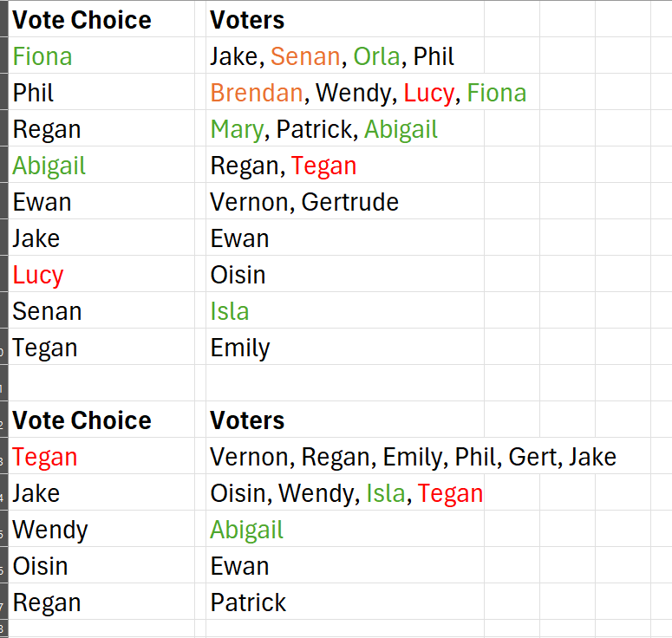The image size is (672, 638).
Task: Click the second Voters header cell
Action: (345, 420)
